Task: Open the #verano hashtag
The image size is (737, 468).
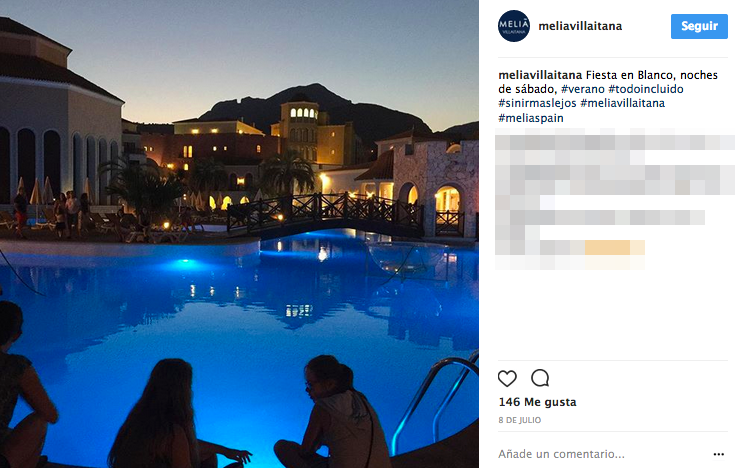Action: coord(583,89)
